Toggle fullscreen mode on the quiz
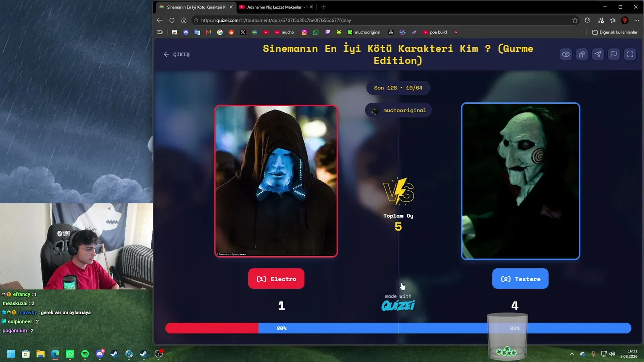Image resolution: width=644 pixels, height=362 pixels. pyautogui.click(x=630, y=54)
